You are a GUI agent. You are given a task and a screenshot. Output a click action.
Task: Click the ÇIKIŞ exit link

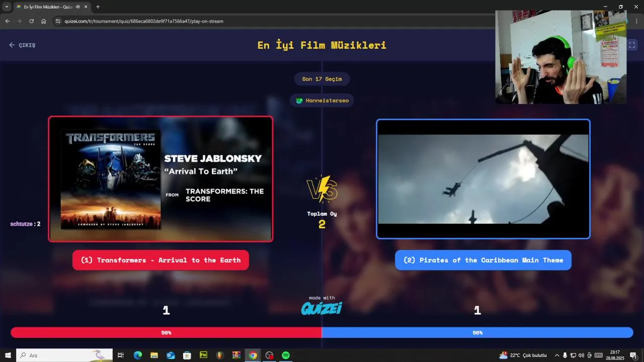tap(22, 45)
